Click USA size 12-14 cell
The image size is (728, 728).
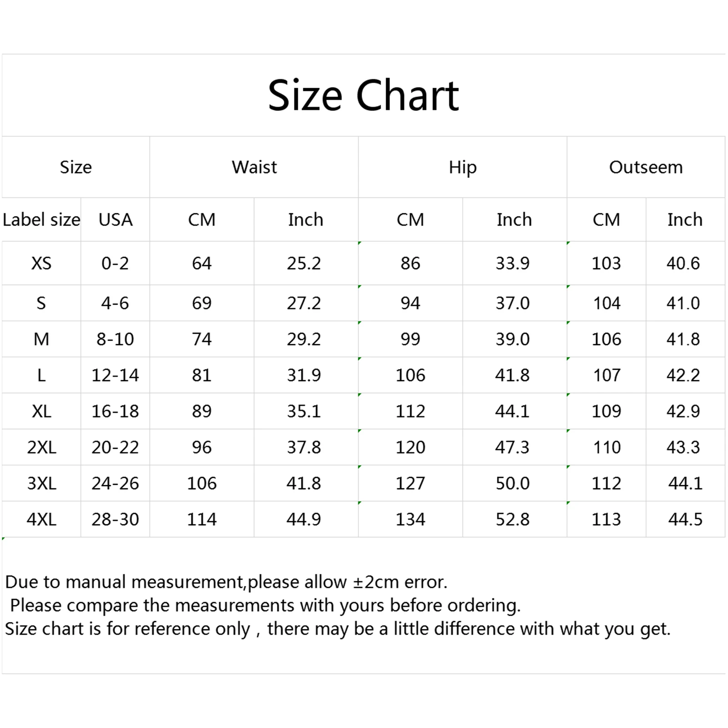[115, 375]
